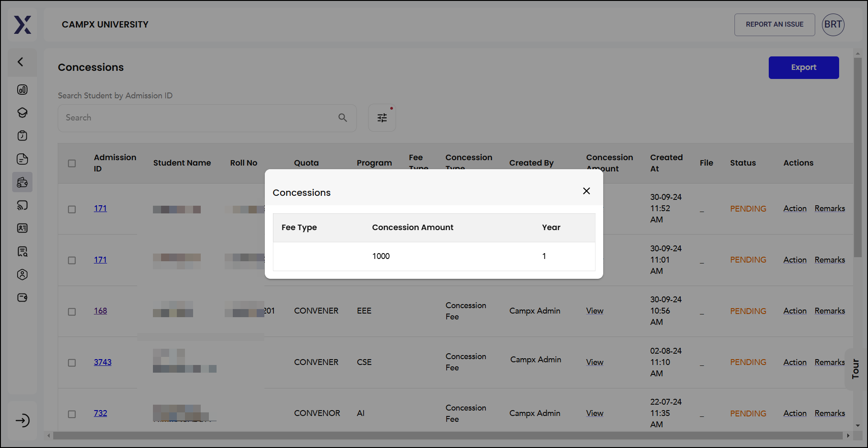Click Action for 22-07-24 row
The image size is (868, 448).
click(794, 413)
